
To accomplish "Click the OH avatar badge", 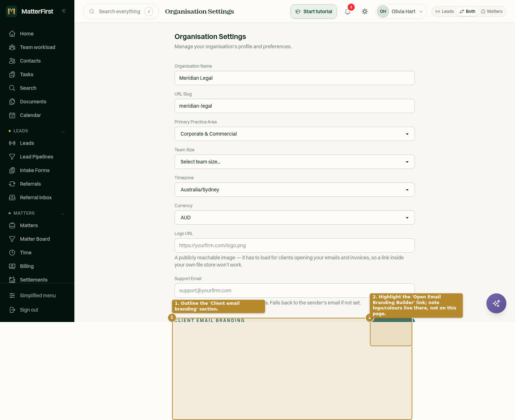I will pos(383,11).
